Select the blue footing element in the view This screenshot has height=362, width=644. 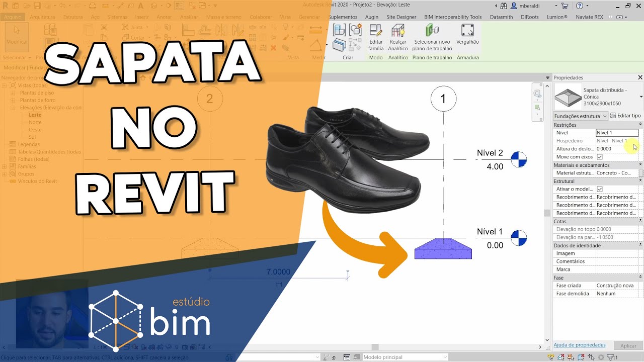point(443,249)
